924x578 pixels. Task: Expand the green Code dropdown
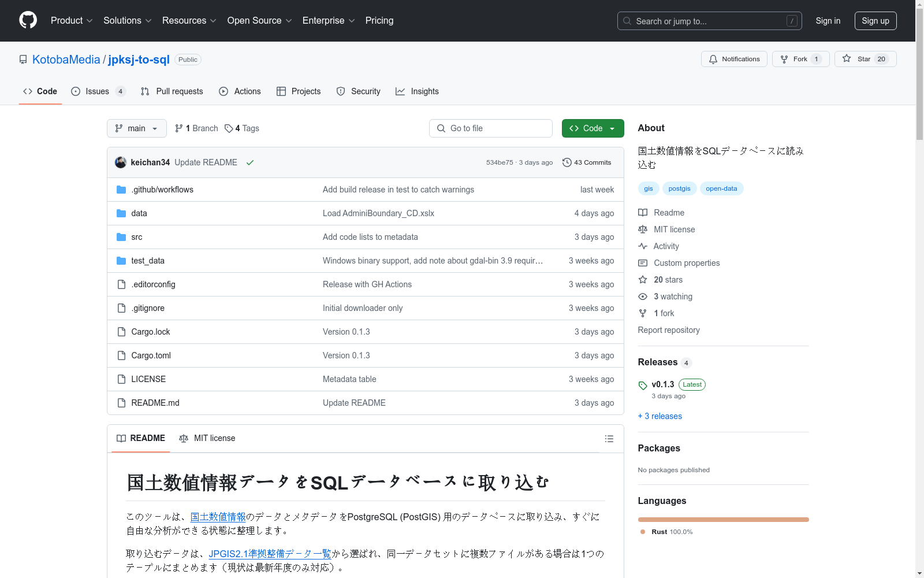[593, 128]
